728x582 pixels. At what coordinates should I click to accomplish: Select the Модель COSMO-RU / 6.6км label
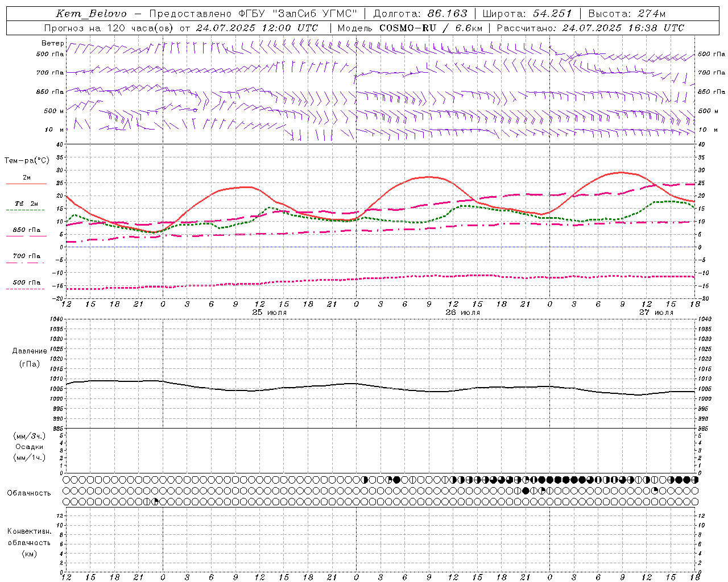[x=409, y=28]
